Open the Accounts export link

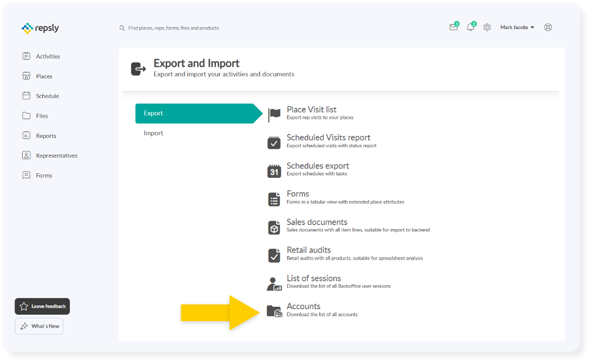point(303,306)
